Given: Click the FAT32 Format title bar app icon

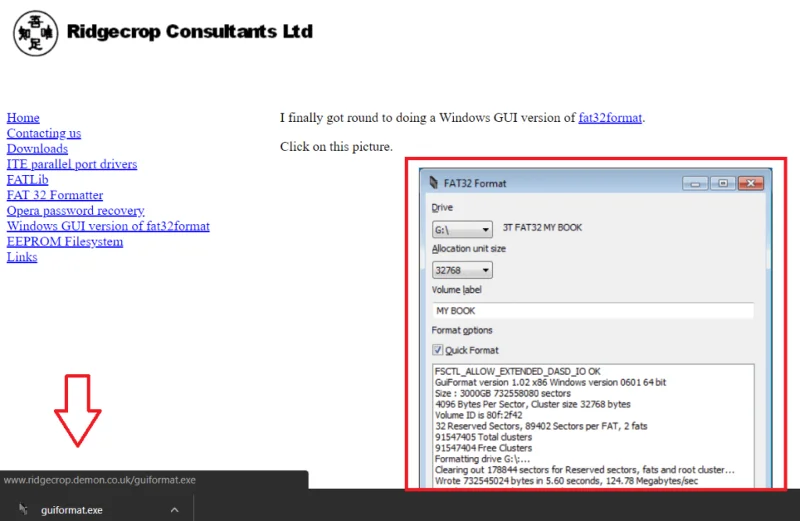Looking at the screenshot, I should pos(434,183).
